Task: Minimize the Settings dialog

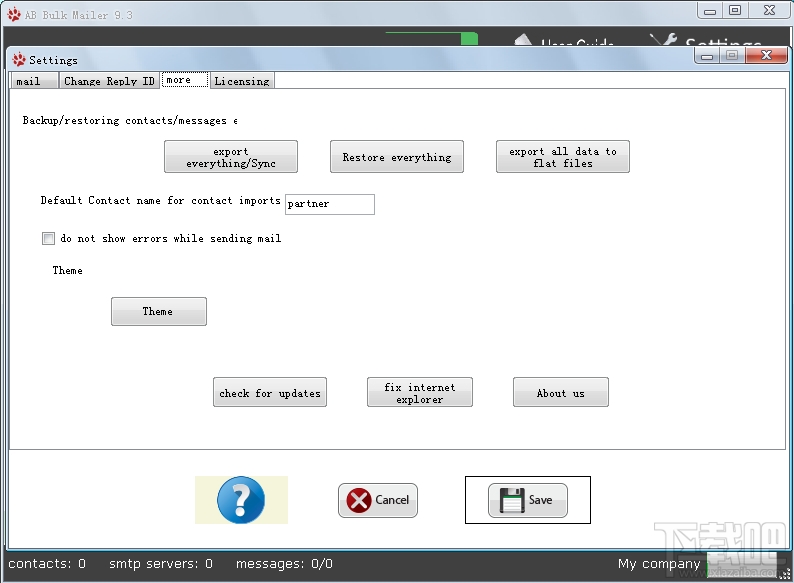Action: 707,56
